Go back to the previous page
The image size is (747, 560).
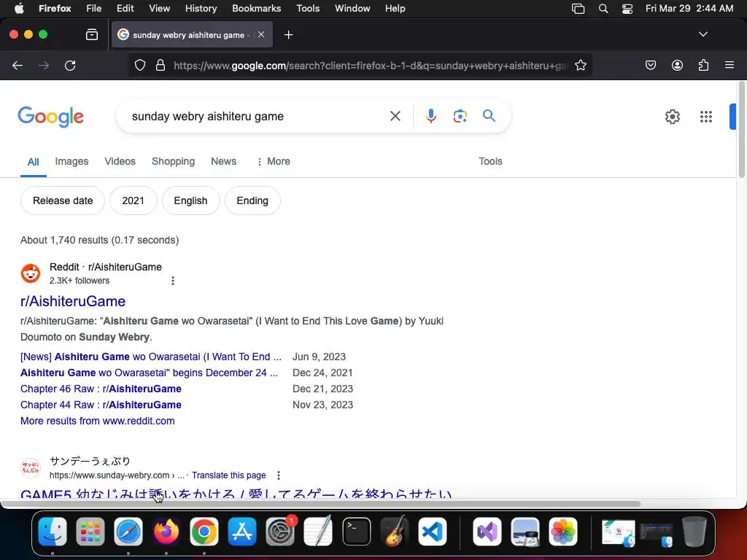(18, 65)
